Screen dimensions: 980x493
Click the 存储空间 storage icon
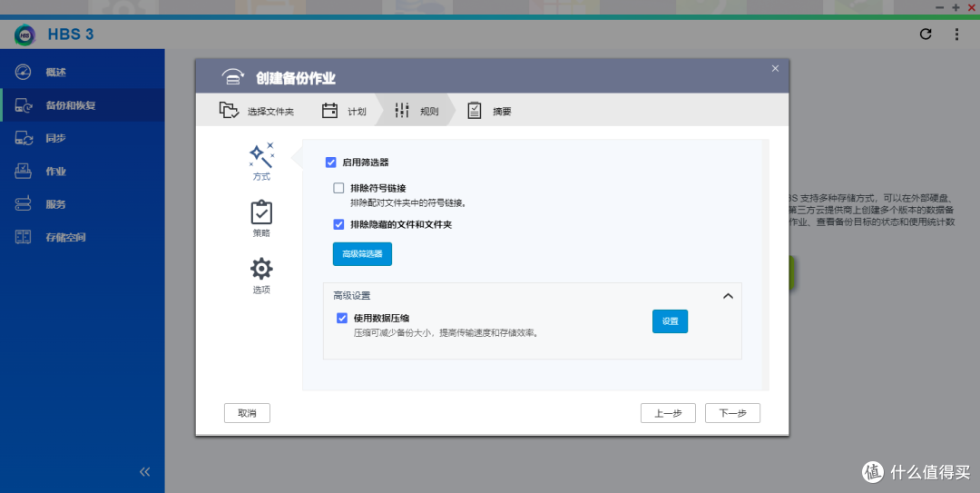point(23,236)
